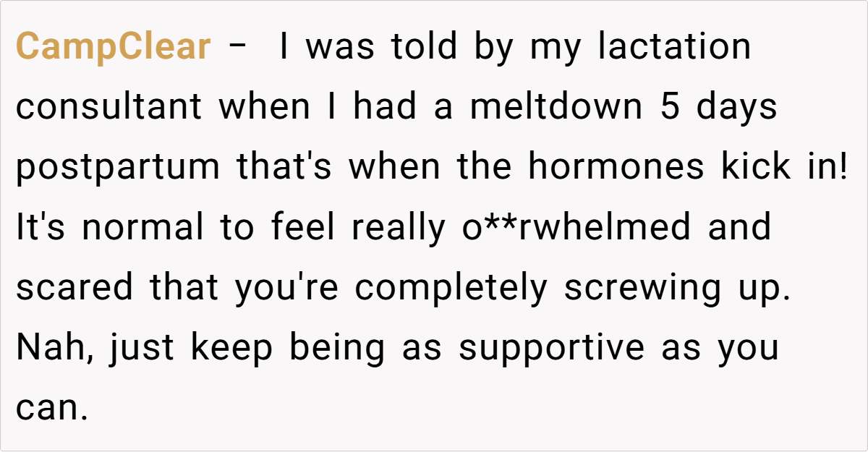Screen dimensions: 868x452
Task: Click the word "postpartum"
Action: [x=118, y=168]
